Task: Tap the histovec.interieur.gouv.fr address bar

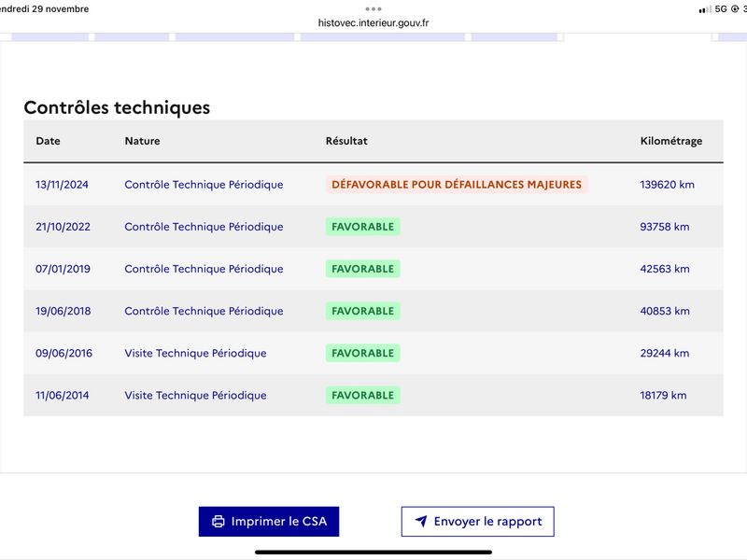Action: (373, 22)
